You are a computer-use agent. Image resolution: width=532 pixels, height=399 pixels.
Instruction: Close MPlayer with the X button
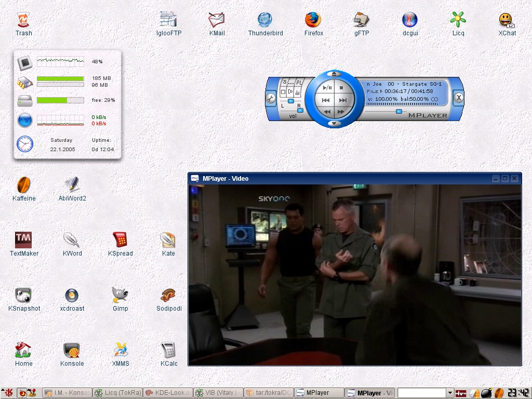pos(458,98)
